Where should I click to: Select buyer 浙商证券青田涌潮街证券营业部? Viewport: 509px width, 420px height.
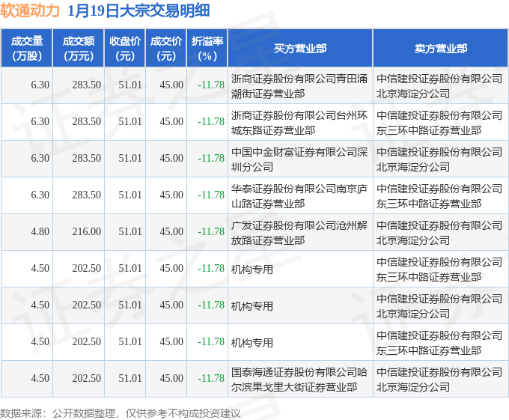299,86
